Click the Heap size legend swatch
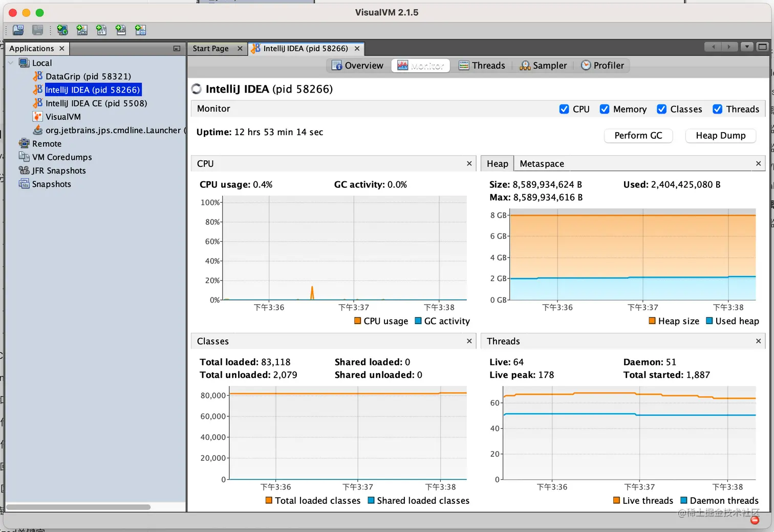The height and width of the screenshot is (532, 774). pyautogui.click(x=652, y=321)
